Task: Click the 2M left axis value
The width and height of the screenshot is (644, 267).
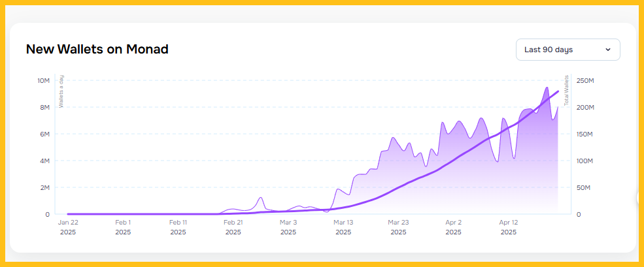Action: (x=44, y=187)
